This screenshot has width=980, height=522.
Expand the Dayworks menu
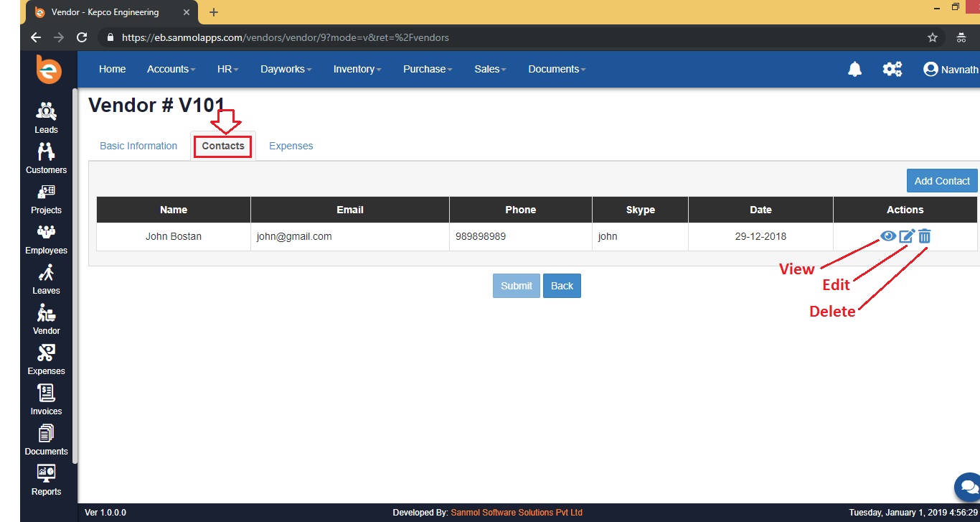pos(286,69)
